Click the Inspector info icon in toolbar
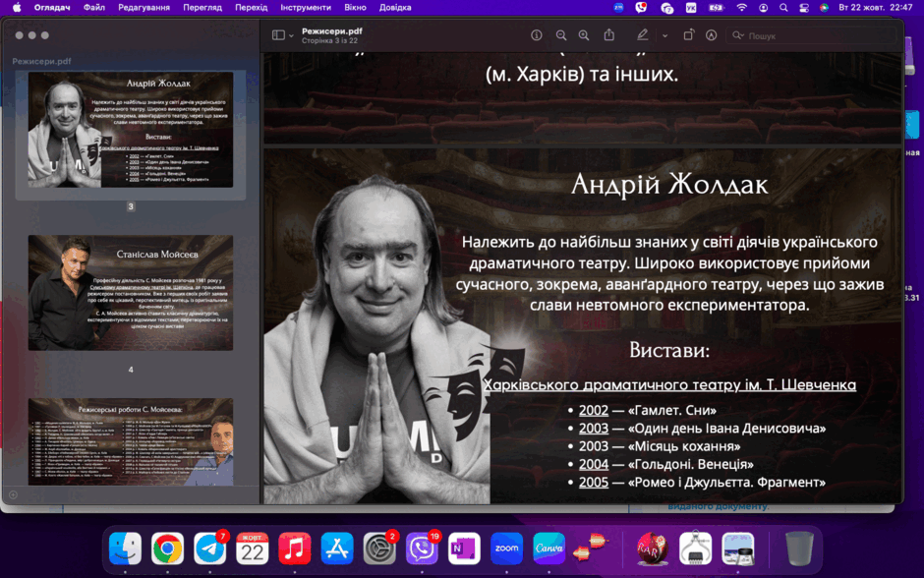Image resolution: width=924 pixels, height=578 pixels. (x=537, y=35)
